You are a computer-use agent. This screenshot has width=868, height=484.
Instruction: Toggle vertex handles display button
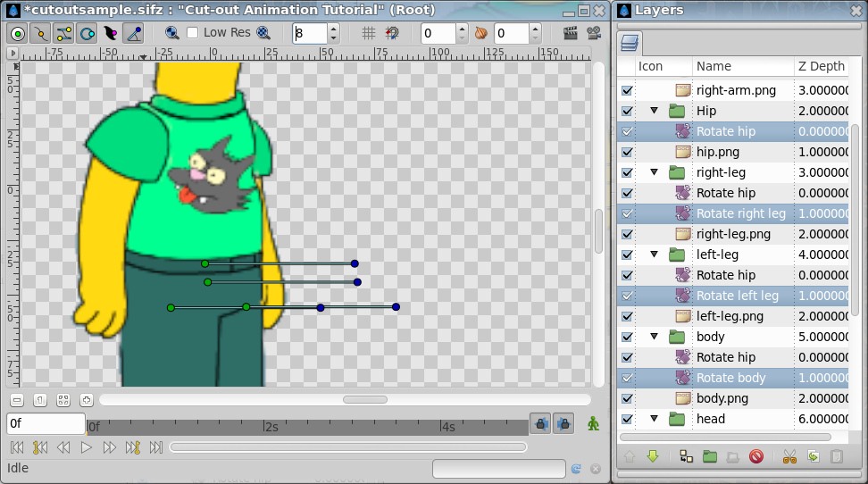tap(41, 34)
